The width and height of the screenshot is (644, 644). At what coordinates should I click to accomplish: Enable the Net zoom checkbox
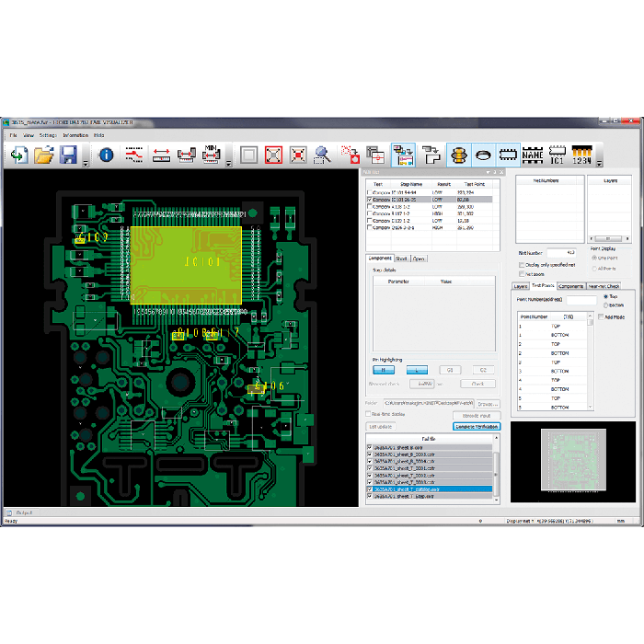coord(522,274)
